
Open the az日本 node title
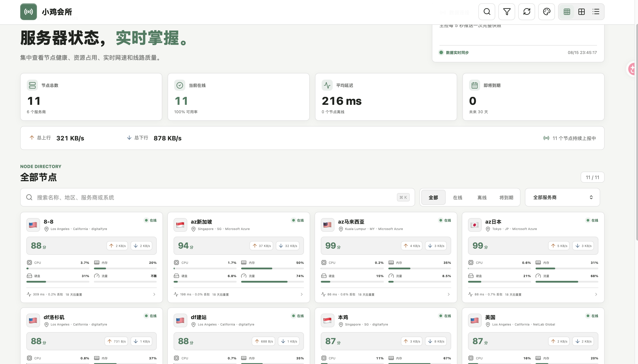pos(493,222)
